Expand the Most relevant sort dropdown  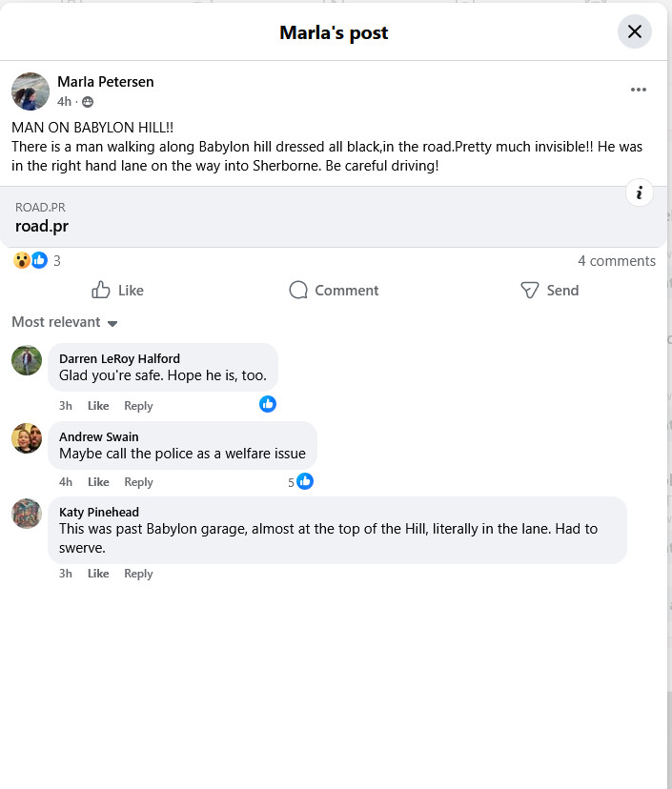[x=65, y=322]
